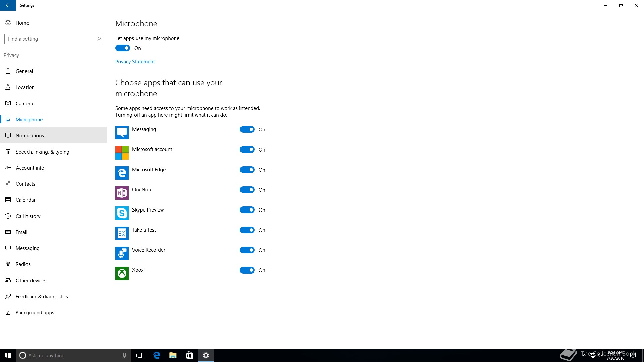Viewport: 644px width, 362px height.
Task: Click the Voice Recorder app icon
Action: pyautogui.click(x=122, y=253)
